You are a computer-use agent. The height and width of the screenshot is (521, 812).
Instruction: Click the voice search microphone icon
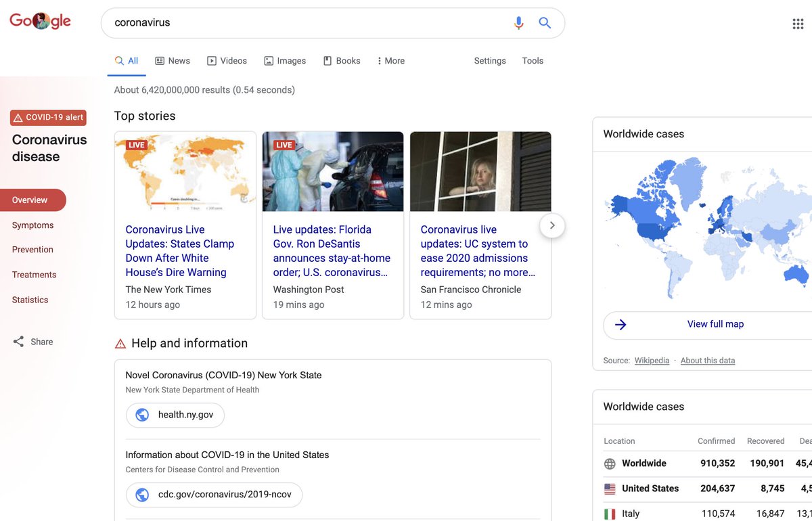click(518, 23)
